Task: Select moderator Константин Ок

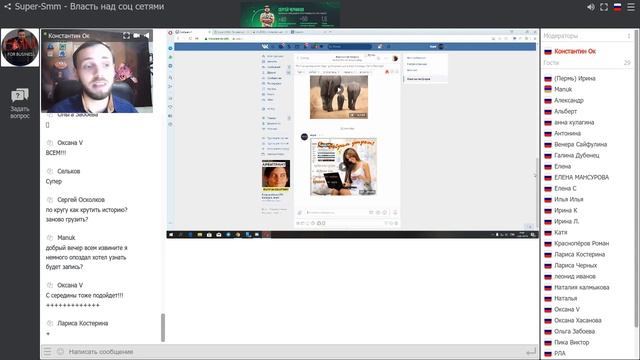Action: pos(575,51)
